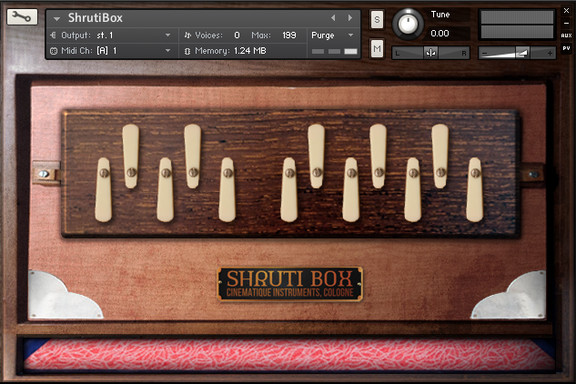Viewport: 576px width, 384px height.
Task: Click the Tune value 0.00 field
Action: click(440, 33)
